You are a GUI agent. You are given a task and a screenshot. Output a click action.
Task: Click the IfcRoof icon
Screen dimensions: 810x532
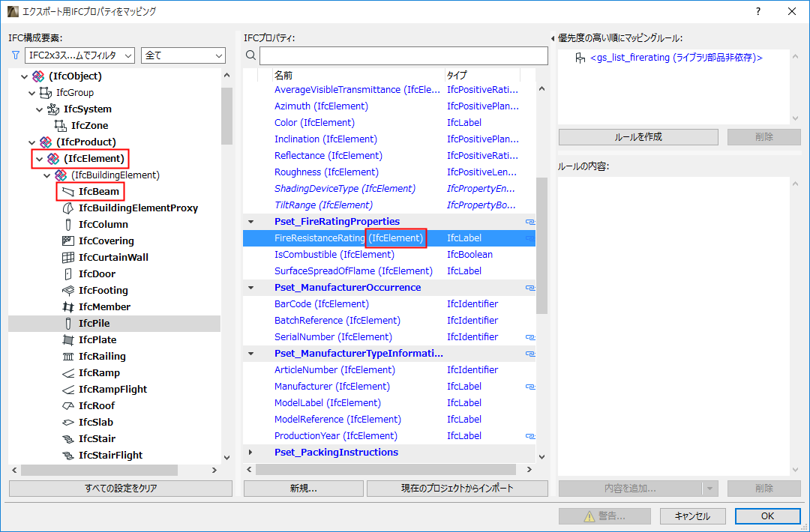(x=67, y=406)
